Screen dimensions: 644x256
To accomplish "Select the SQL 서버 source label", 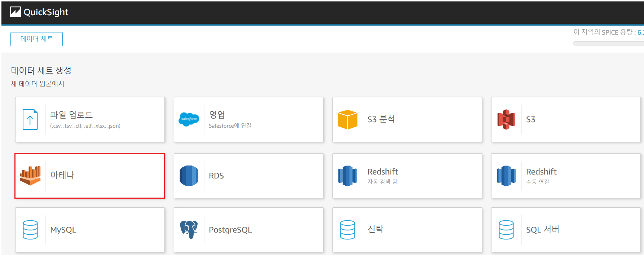I will 542,230.
